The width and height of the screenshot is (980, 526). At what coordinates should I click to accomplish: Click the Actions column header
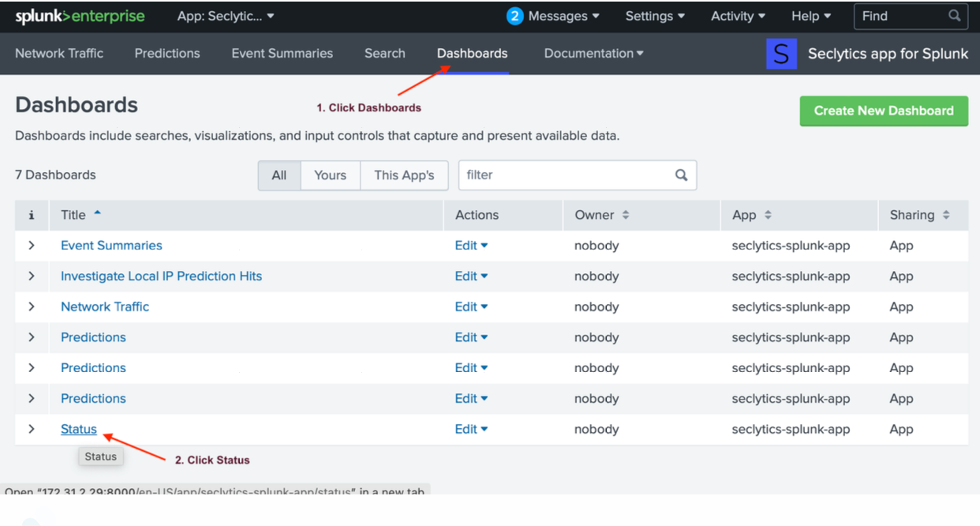pos(477,215)
